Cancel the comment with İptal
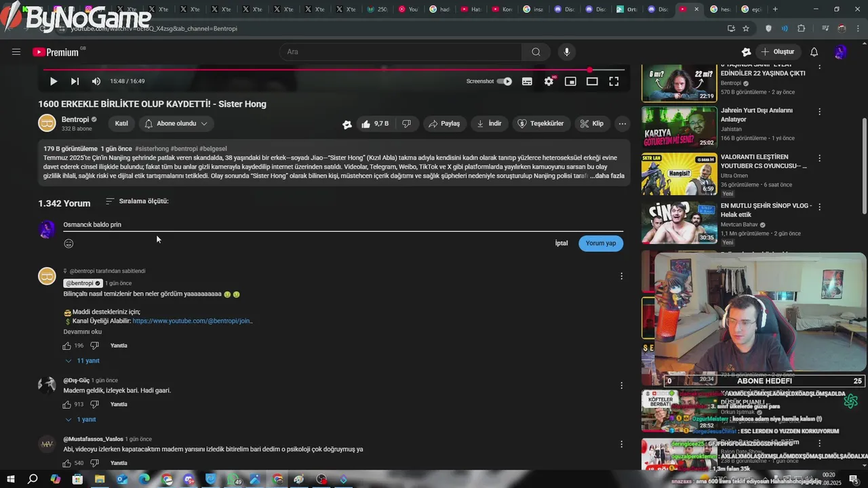 (561, 243)
